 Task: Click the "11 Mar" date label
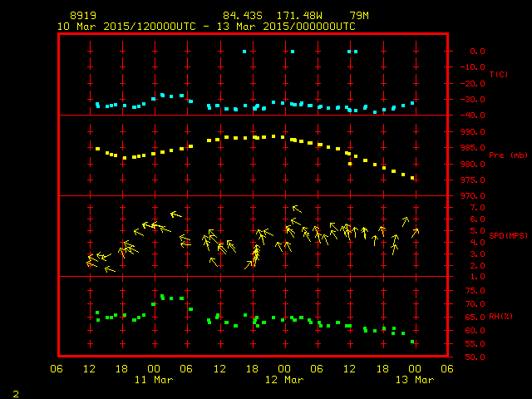click(154, 380)
